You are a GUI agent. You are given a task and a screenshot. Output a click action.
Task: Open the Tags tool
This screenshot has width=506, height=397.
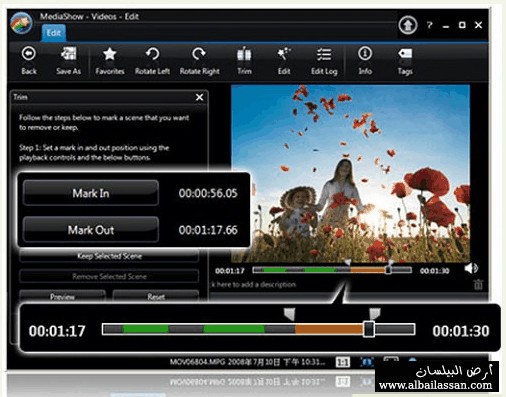tap(405, 61)
